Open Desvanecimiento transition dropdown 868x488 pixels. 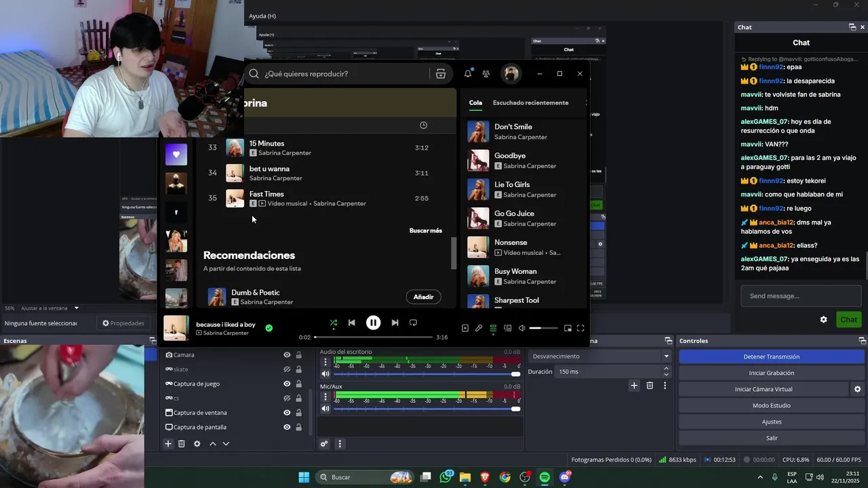600,357
